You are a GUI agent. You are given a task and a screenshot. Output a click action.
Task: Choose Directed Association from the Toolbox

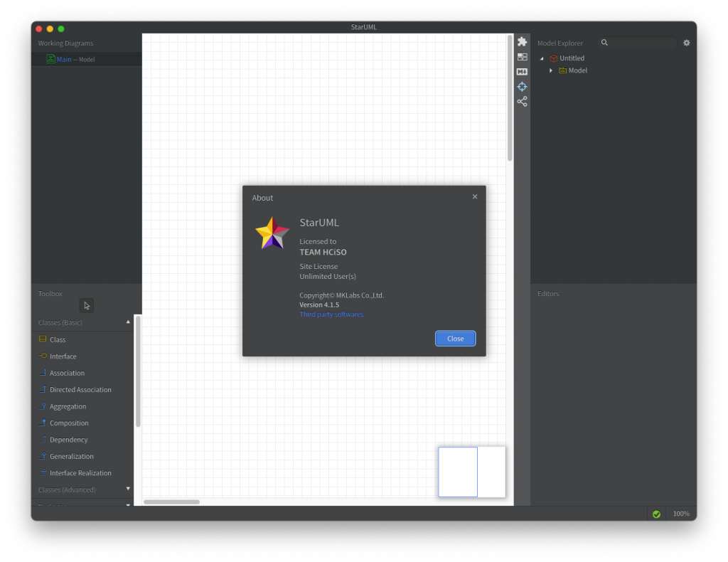click(82, 390)
